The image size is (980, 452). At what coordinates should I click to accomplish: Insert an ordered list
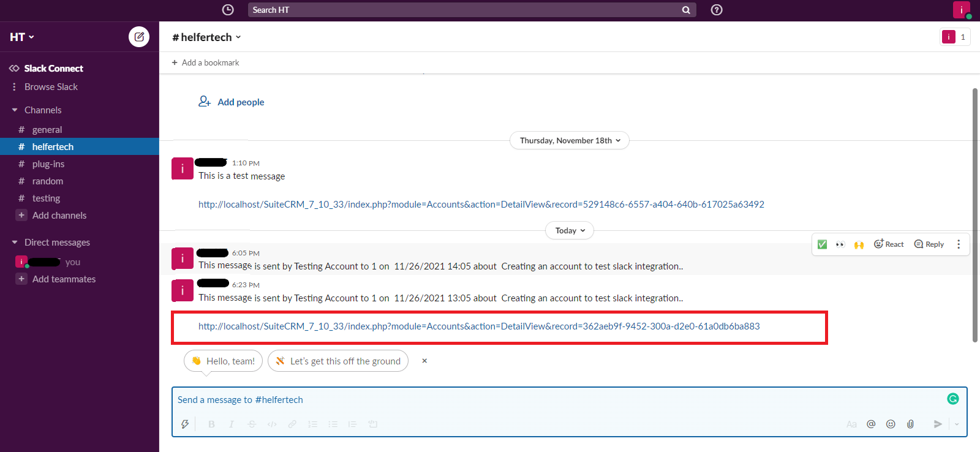[312, 424]
